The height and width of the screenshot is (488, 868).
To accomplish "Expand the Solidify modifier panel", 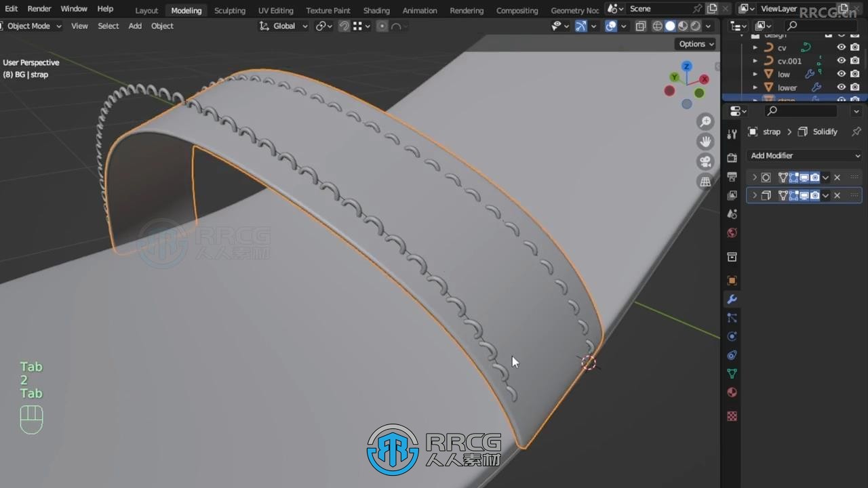I will [755, 195].
